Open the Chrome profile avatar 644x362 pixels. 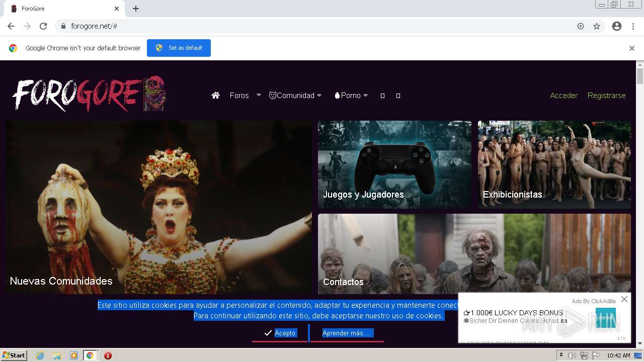(x=617, y=26)
